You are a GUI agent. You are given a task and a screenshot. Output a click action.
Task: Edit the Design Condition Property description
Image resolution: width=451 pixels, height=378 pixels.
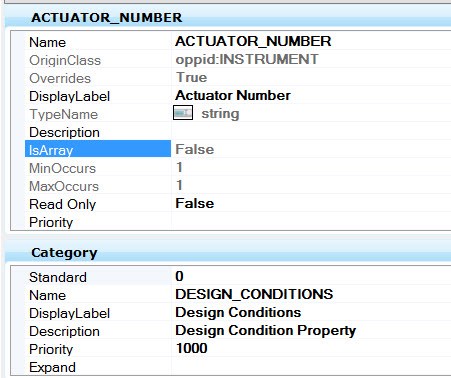pyautogui.click(x=265, y=330)
